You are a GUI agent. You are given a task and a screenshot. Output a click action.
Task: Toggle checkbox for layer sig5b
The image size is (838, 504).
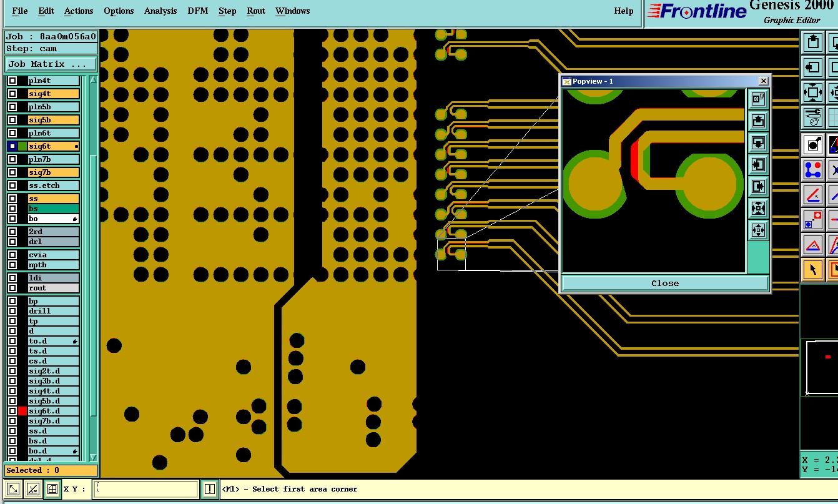(12, 120)
